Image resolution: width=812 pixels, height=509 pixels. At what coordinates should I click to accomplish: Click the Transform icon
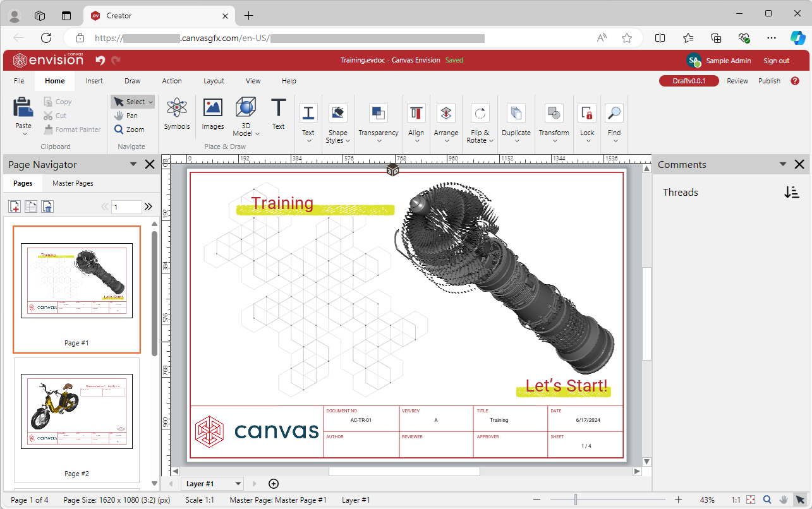pos(554,113)
